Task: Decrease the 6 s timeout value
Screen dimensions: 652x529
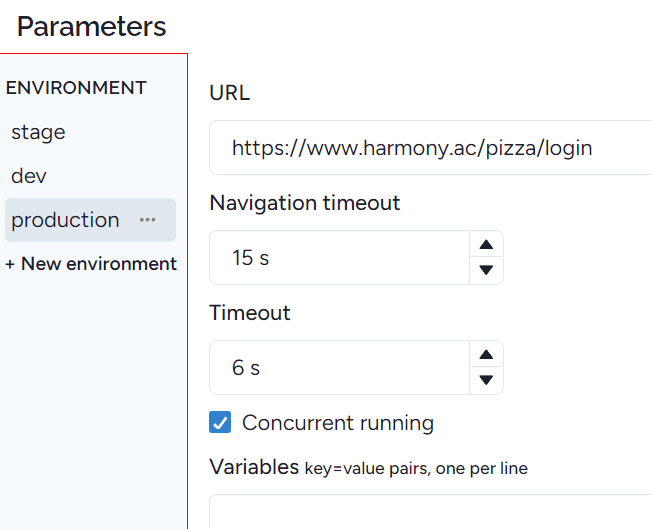Action: click(486, 380)
